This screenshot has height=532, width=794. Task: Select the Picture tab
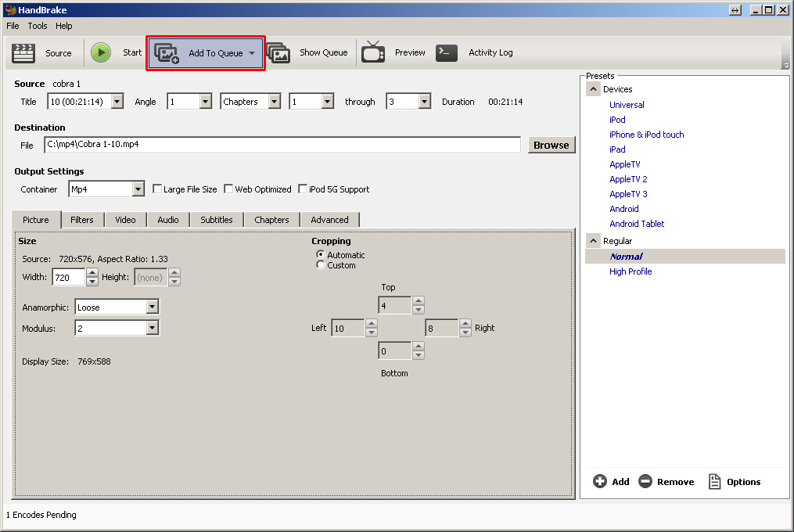coord(36,220)
